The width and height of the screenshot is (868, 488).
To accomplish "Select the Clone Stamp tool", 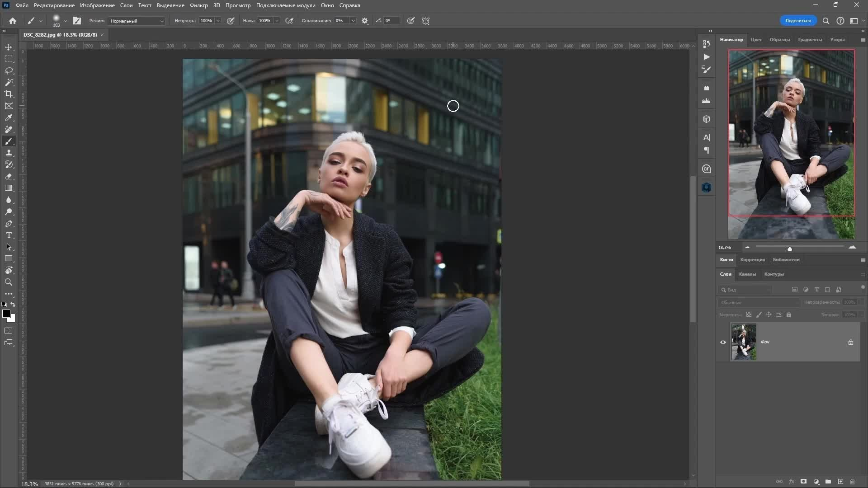I will (x=9, y=153).
